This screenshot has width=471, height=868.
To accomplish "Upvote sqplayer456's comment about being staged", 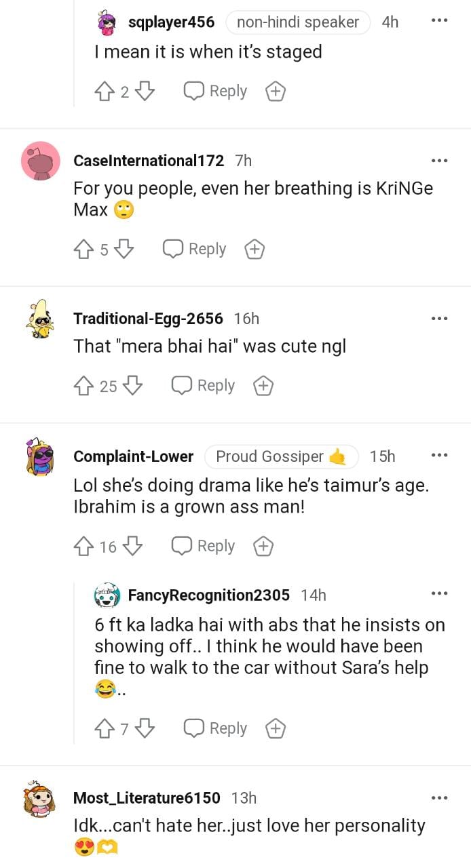I will [105, 92].
